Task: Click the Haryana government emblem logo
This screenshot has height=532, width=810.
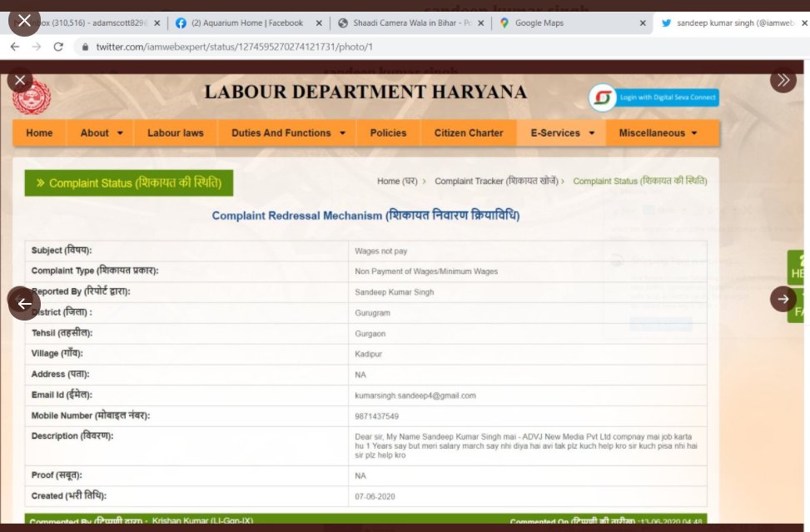Action: click(32, 97)
